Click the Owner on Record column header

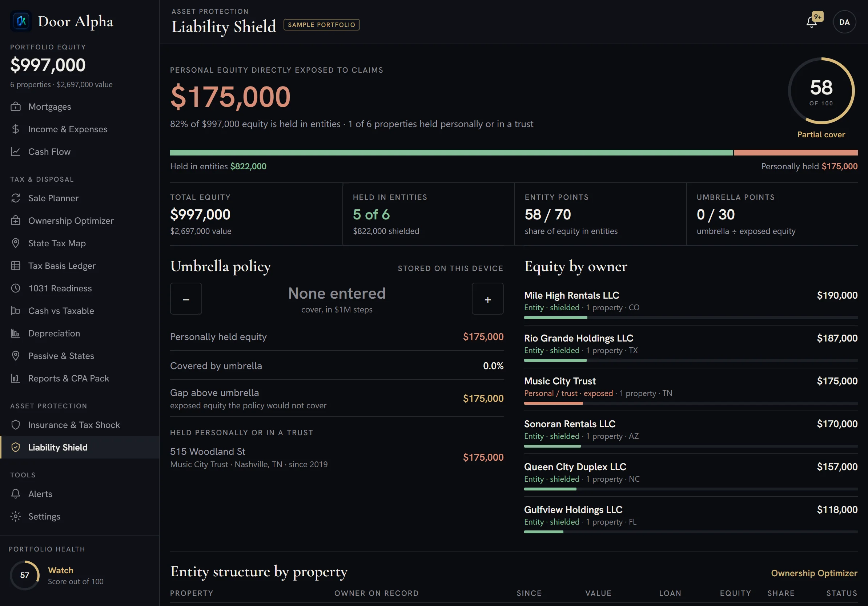[x=377, y=593]
